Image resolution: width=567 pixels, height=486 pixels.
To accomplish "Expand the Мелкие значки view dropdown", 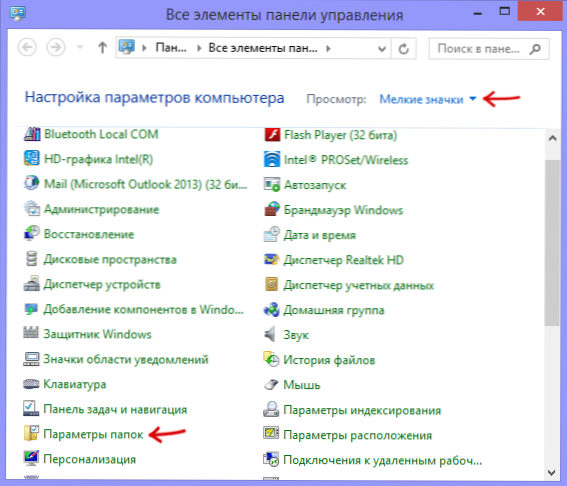I will pos(428,99).
